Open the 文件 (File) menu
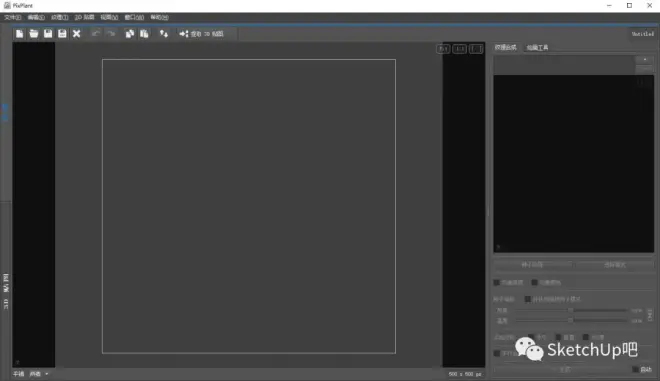The height and width of the screenshot is (381, 660). (13, 17)
